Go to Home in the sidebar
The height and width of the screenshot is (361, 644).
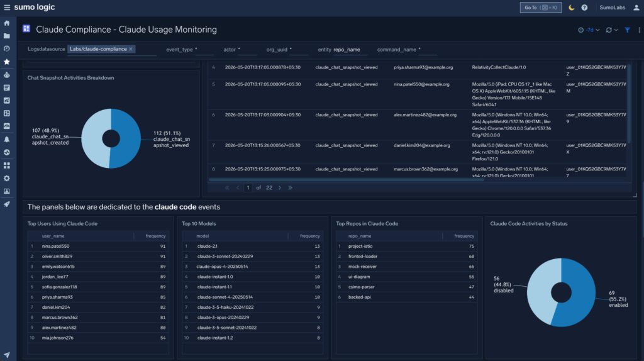coord(7,23)
